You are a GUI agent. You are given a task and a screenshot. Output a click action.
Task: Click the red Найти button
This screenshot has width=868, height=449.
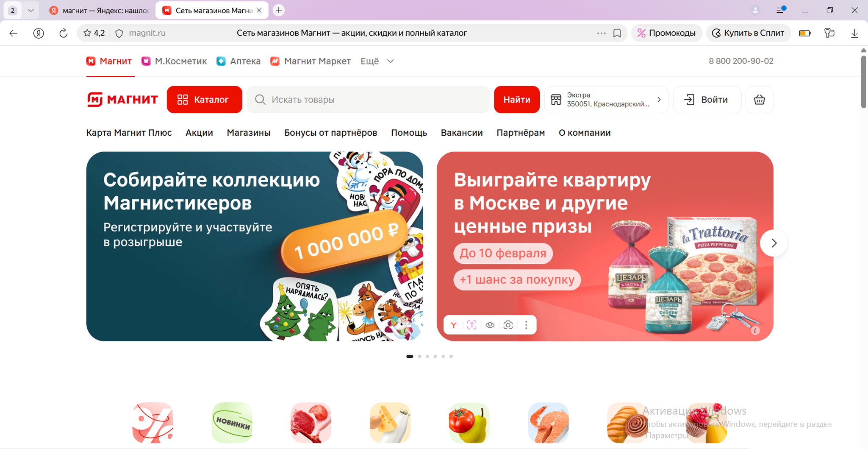[516, 100]
